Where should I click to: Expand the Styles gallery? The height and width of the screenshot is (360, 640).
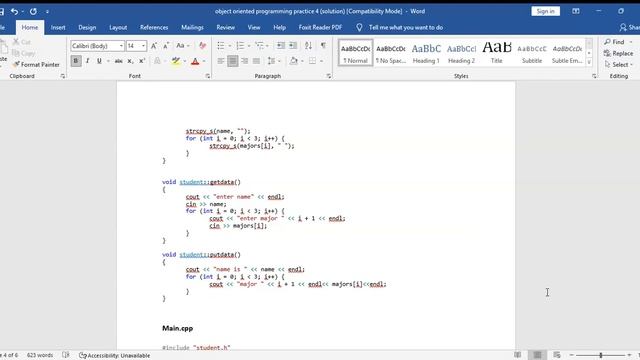(x=589, y=62)
